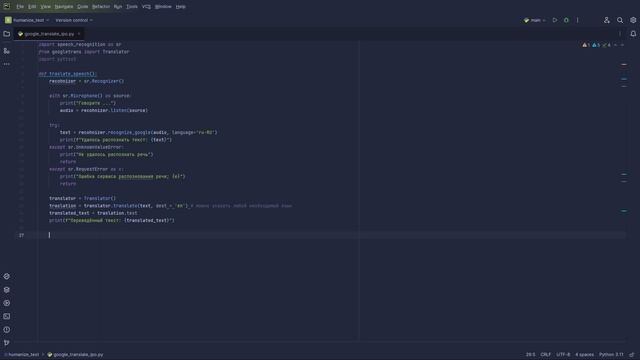Click the from googletrans import Translator line
Viewport: 640px width, 360px height.
pos(84,52)
